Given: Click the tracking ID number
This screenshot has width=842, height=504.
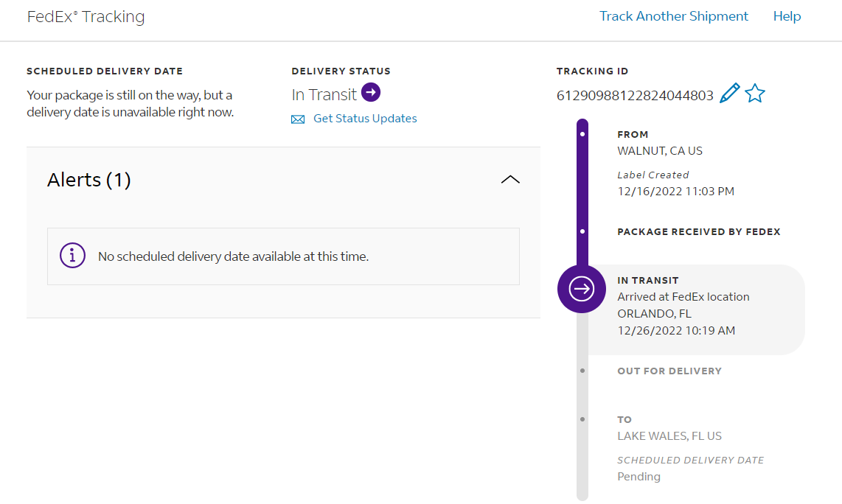Looking at the screenshot, I should (635, 95).
